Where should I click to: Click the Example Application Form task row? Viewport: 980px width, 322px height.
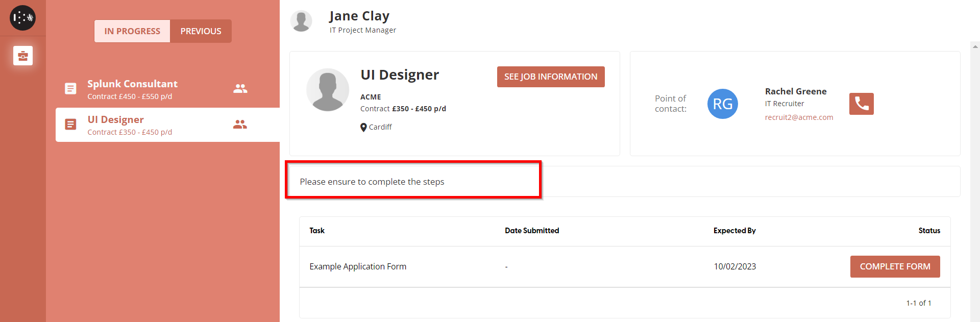click(358, 266)
